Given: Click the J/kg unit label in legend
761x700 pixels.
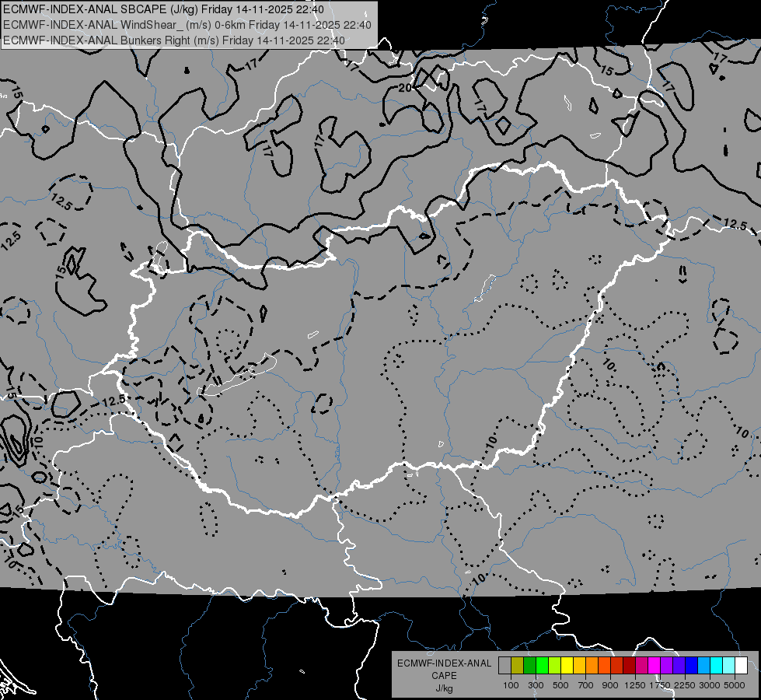Looking at the screenshot, I should (444, 688).
